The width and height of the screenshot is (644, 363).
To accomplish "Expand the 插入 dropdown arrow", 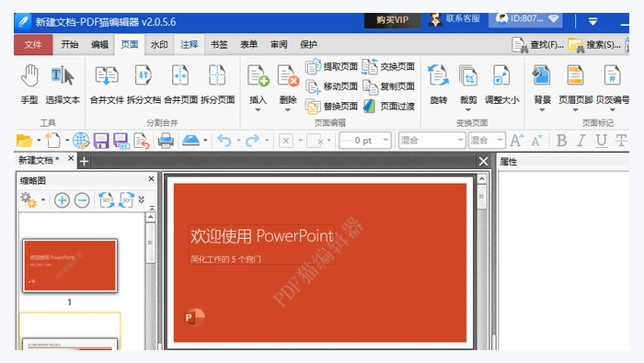I will pos(258,110).
